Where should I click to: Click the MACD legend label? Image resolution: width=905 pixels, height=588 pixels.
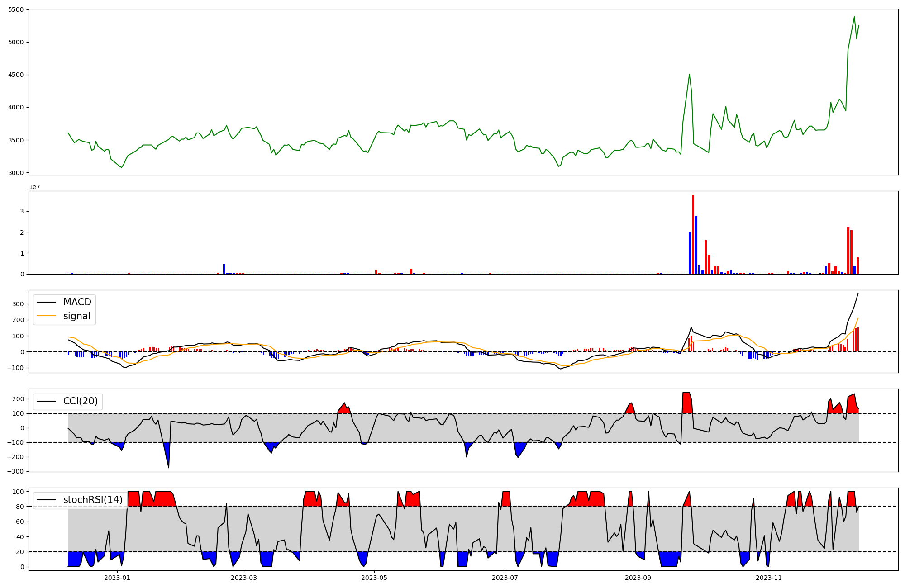[x=77, y=302]
